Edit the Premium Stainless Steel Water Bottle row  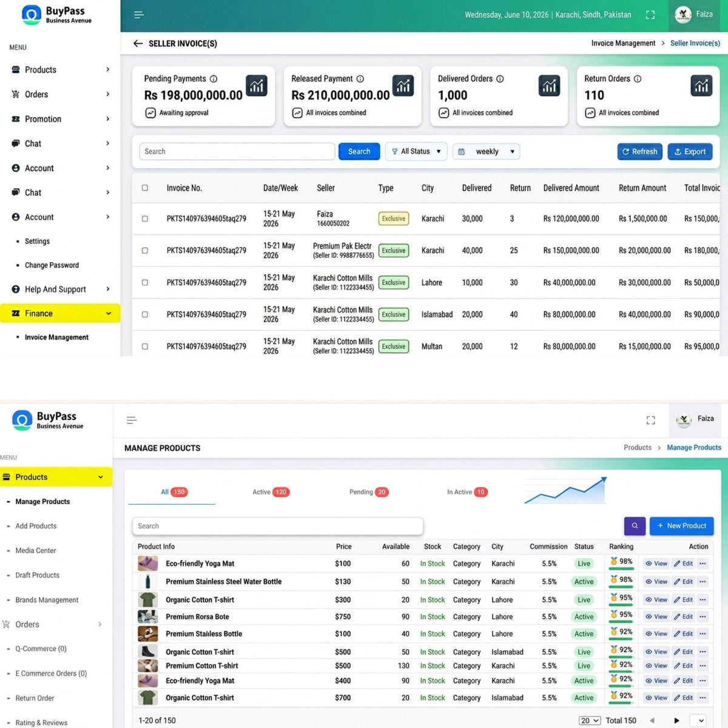click(683, 582)
